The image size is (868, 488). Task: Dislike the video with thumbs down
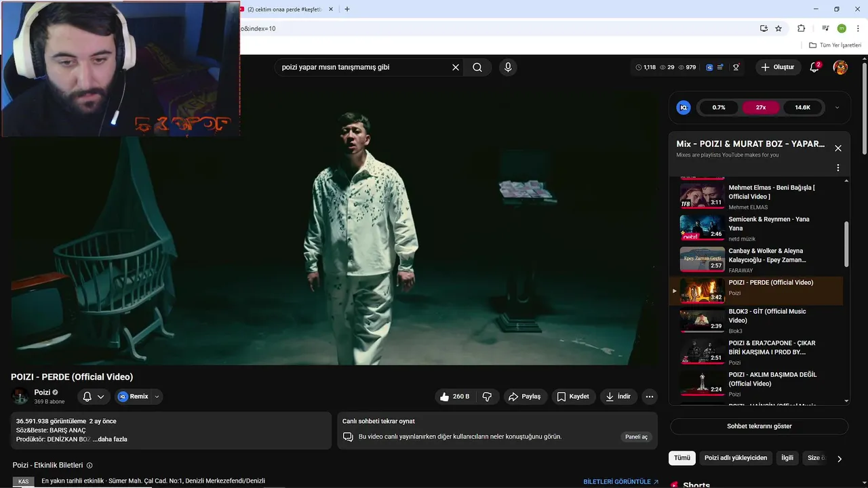[x=487, y=396]
